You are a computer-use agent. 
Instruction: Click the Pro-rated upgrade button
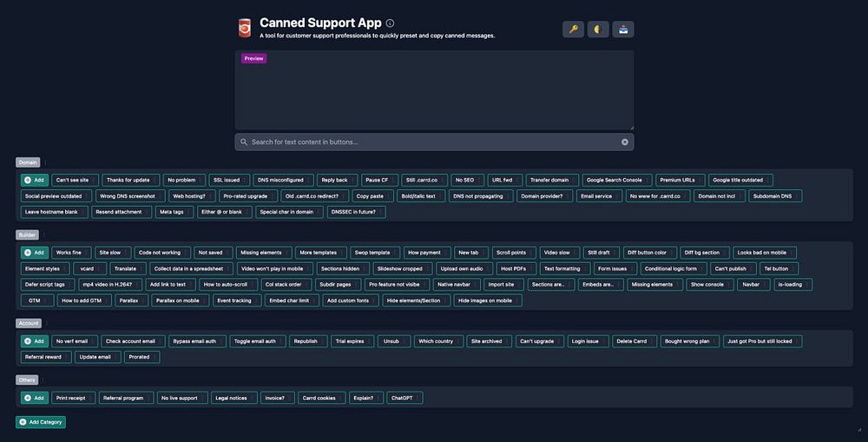[248, 196]
